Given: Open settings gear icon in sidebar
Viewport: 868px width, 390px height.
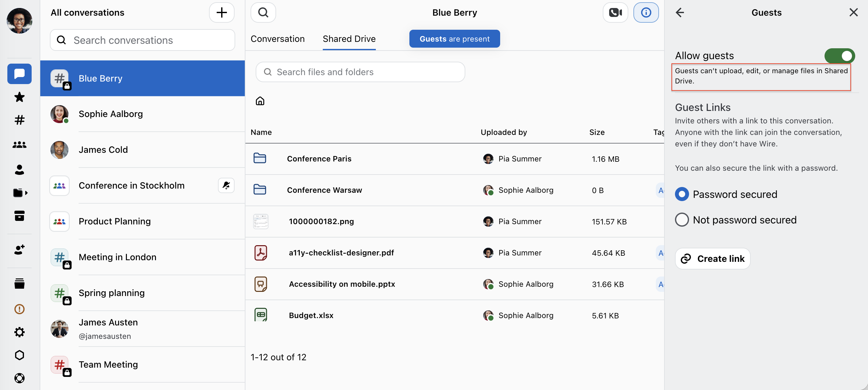Looking at the screenshot, I should (x=19, y=332).
